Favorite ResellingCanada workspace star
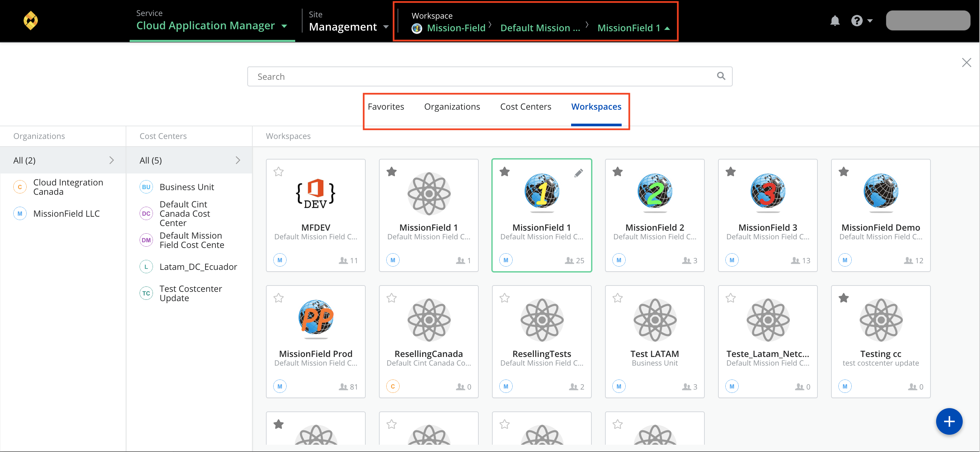This screenshot has width=980, height=452. [x=392, y=298]
